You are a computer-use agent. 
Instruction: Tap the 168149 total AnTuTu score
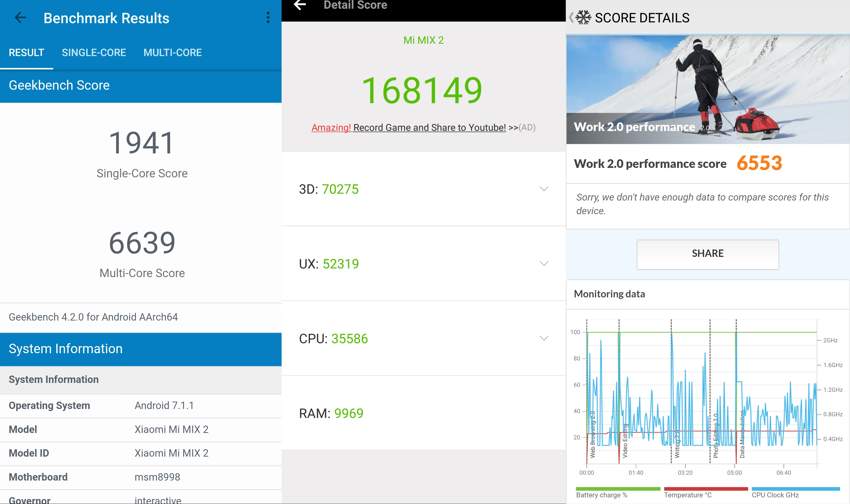coord(422,90)
